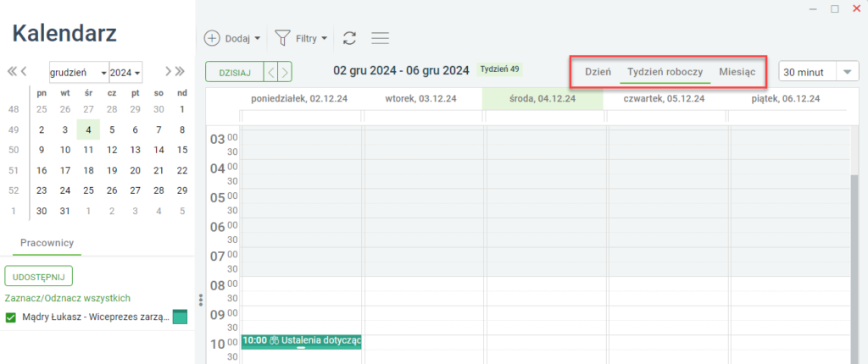This screenshot has width=868, height=364.
Task: Click the three-dot panel splitter handle
Action: [x=201, y=300]
